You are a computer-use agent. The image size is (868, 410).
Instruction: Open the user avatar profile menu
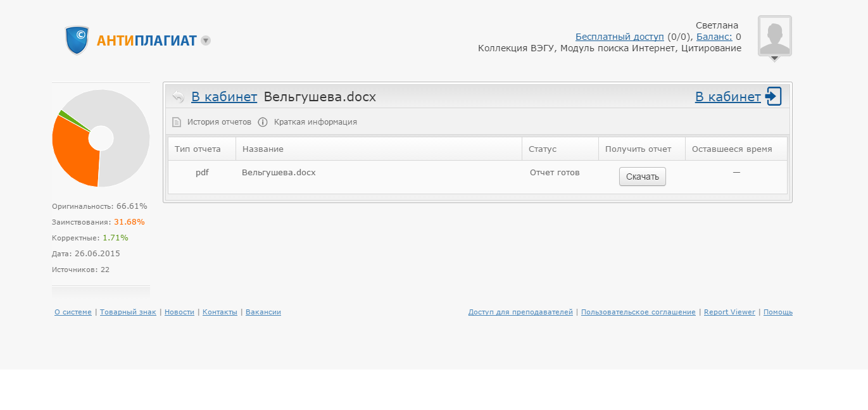[774, 37]
